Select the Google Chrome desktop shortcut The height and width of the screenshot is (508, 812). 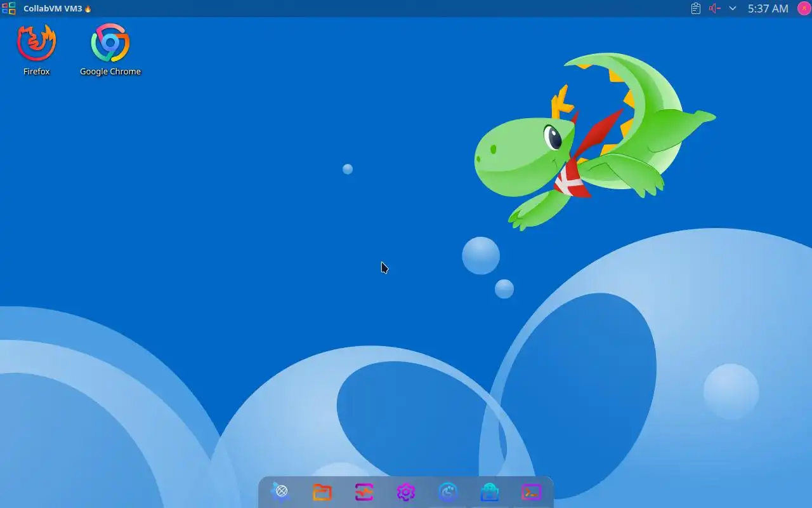[110, 50]
